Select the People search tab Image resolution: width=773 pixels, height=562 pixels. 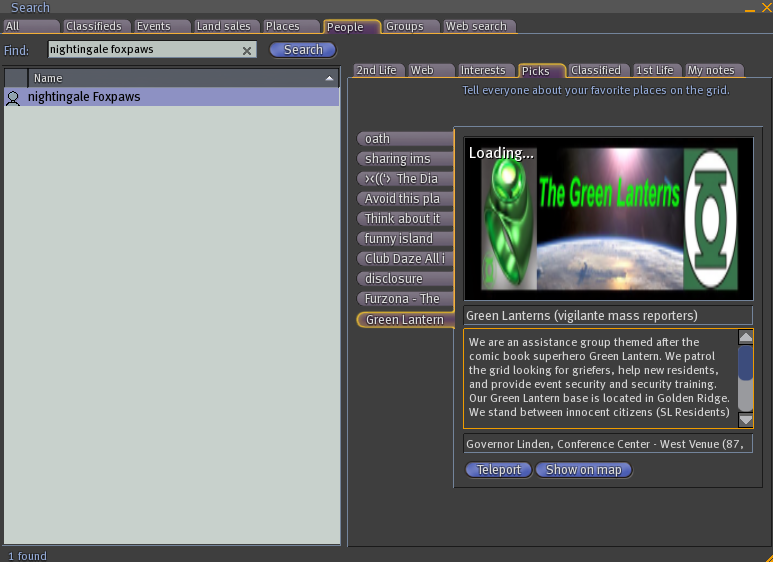[x=352, y=27]
